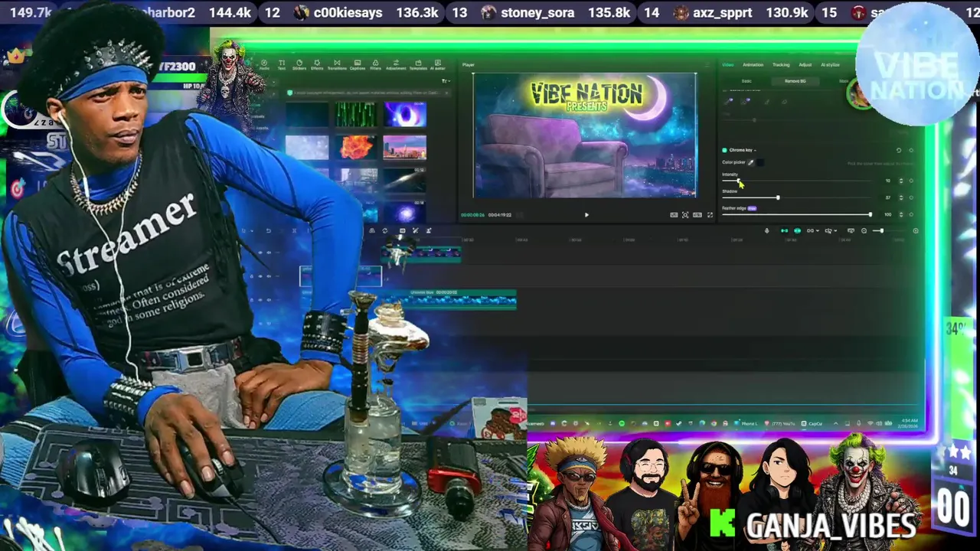
Task: Open the Templates library
Action: [x=418, y=65]
